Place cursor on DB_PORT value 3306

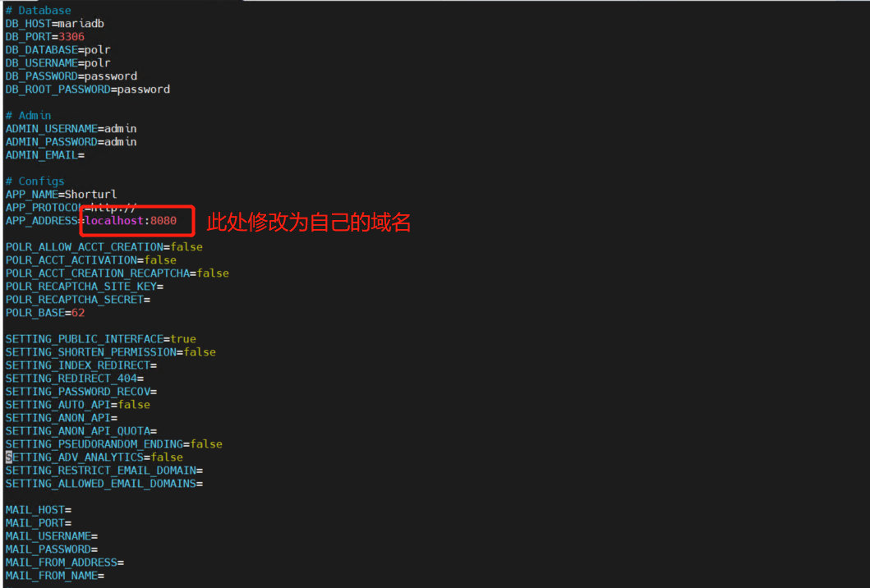(x=71, y=37)
